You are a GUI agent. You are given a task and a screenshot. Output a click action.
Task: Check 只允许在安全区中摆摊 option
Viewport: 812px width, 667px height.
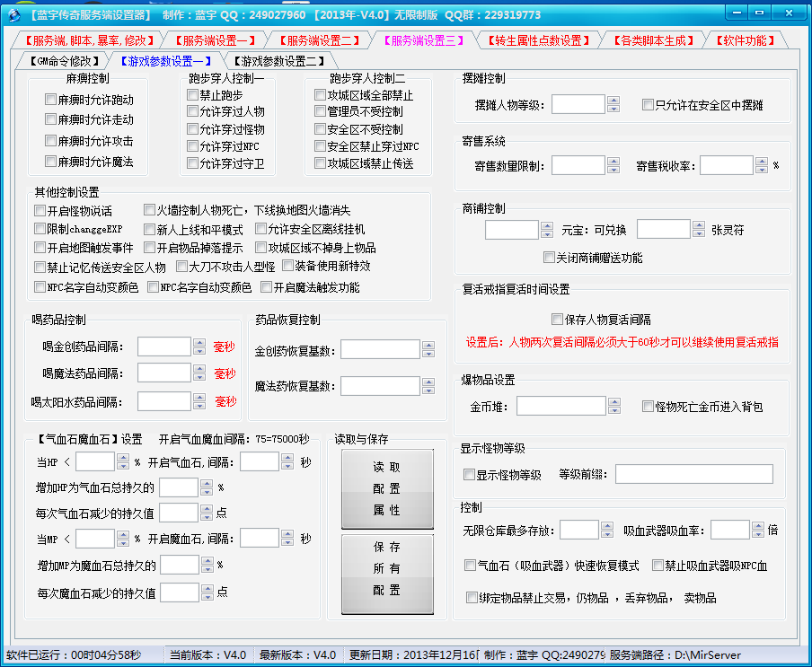click(648, 105)
